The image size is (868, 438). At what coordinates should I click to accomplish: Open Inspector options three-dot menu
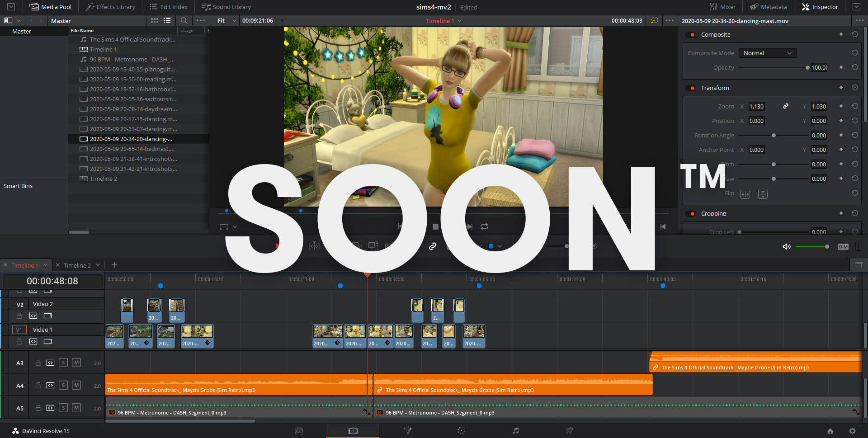coord(859,20)
